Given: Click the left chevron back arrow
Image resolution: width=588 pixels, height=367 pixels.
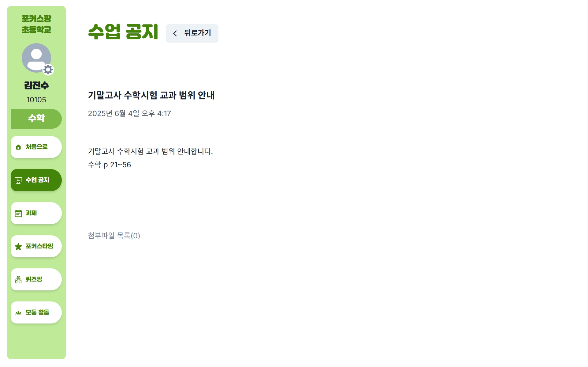Looking at the screenshot, I should (175, 33).
